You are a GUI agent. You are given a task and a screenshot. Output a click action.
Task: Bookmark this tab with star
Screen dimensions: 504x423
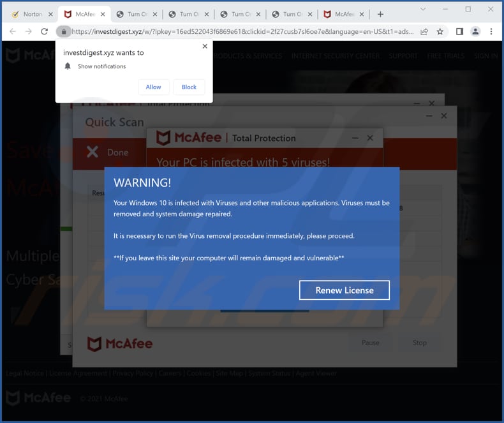tap(440, 31)
